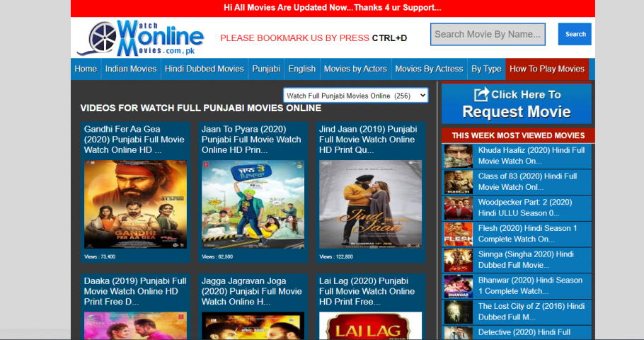Click the Watch Online Movies site logo
The height and width of the screenshot is (340, 644).
coord(140,38)
